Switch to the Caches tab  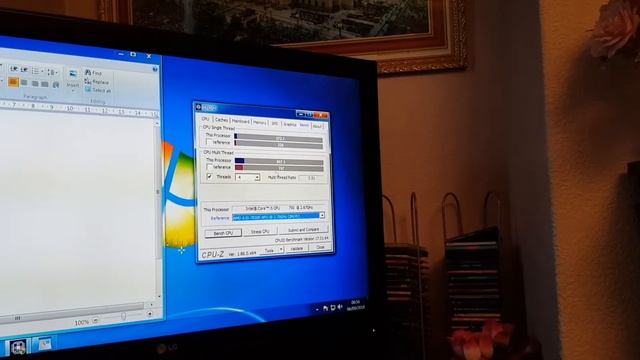221,120
